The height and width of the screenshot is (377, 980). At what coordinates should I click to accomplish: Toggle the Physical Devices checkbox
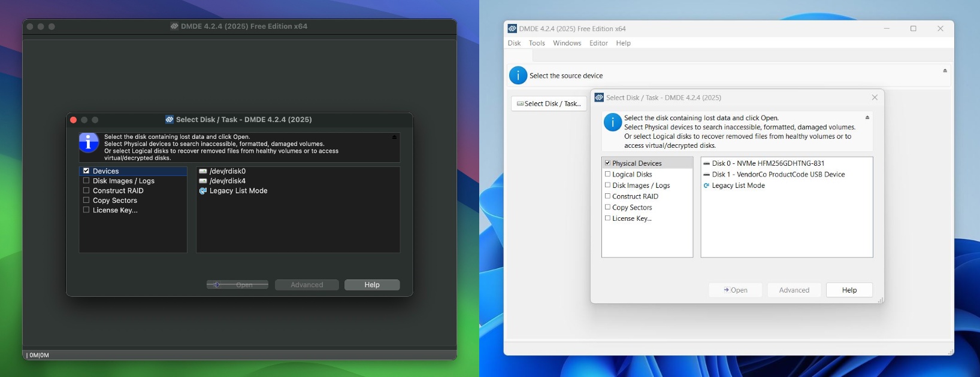point(607,163)
